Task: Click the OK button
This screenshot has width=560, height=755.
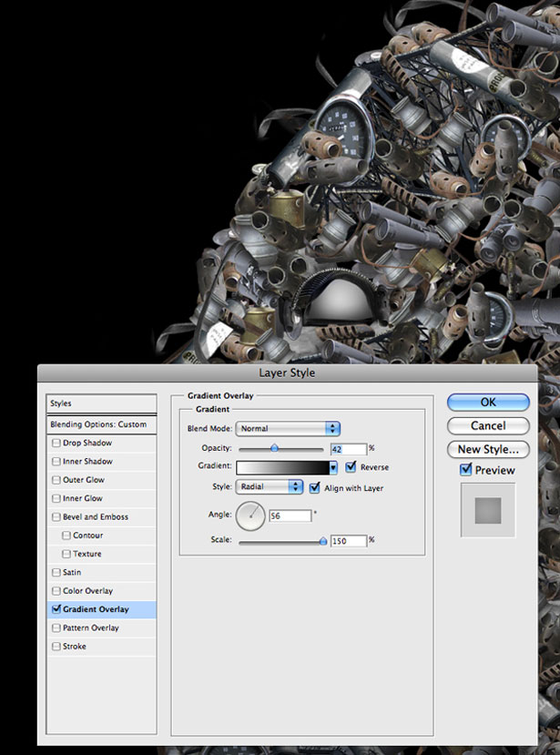Action: 488,402
